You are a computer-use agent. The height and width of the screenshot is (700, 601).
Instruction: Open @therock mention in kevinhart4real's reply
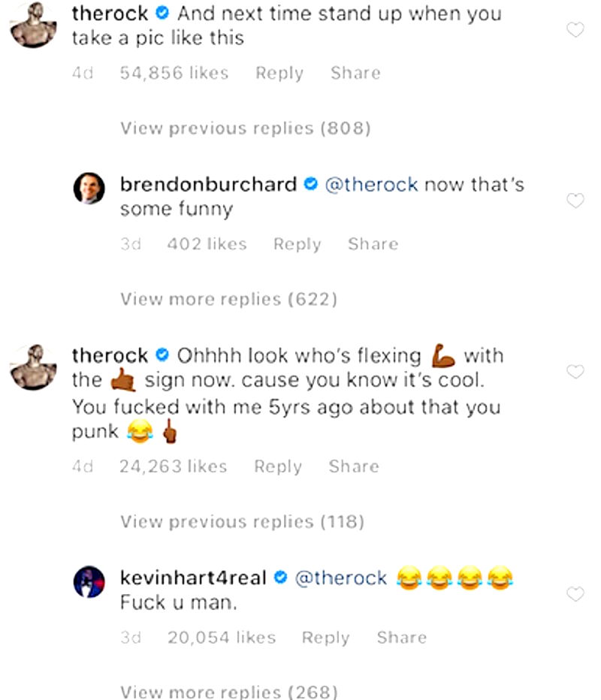pos(341,578)
